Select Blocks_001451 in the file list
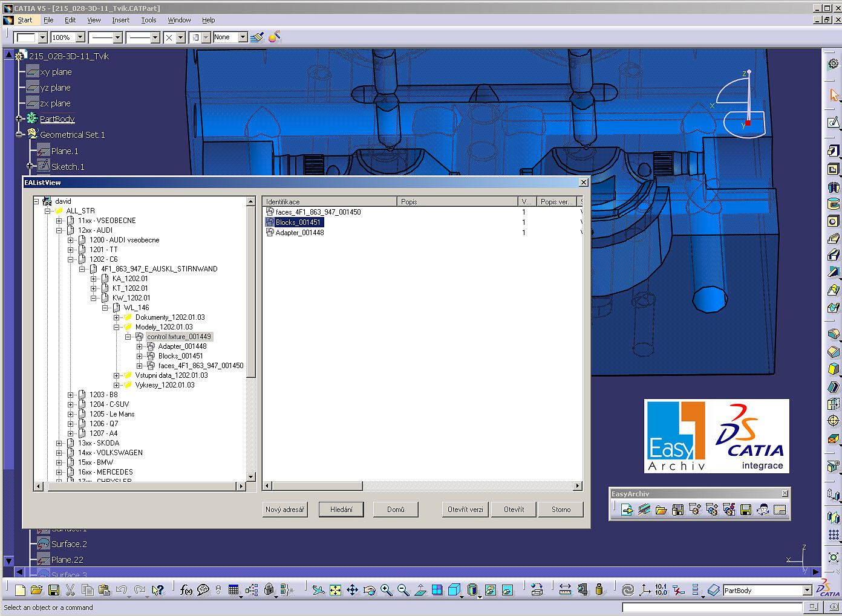 click(x=298, y=222)
